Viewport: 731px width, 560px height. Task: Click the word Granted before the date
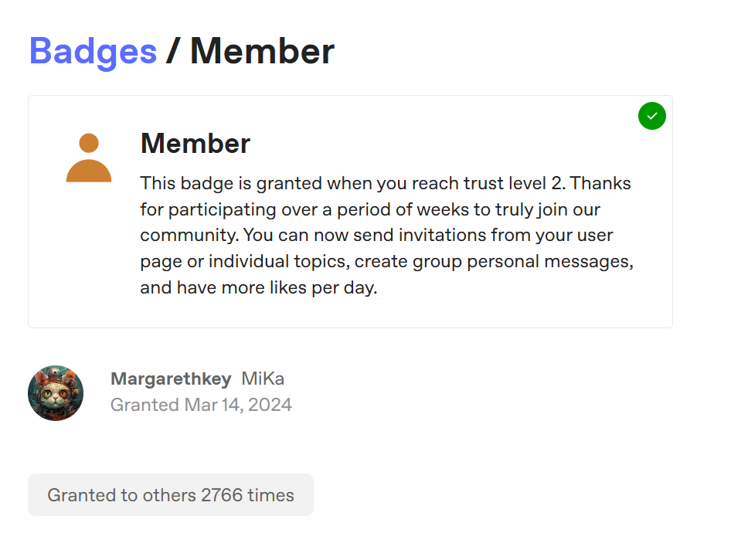[x=144, y=405]
